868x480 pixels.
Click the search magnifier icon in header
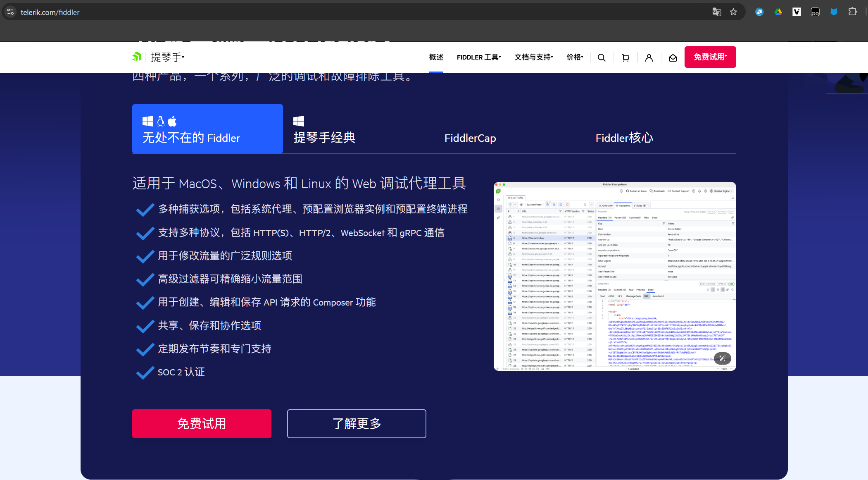(602, 57)
